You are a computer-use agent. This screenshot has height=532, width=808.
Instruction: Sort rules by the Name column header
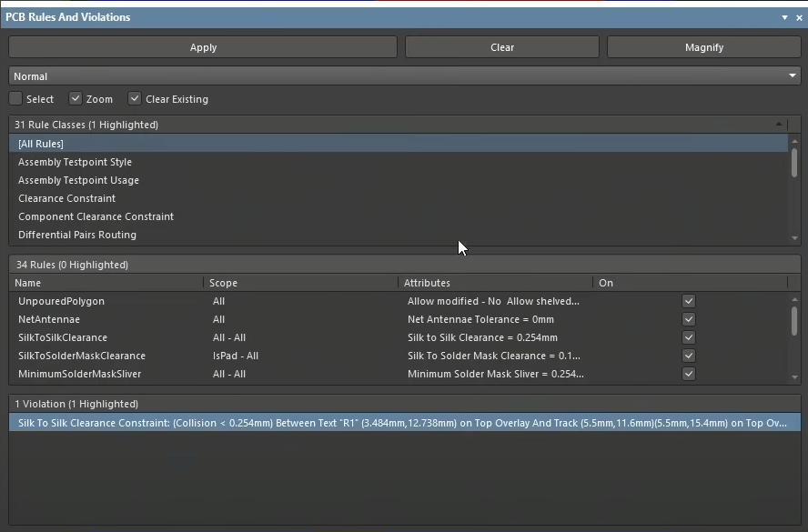pyautogui.click(x=28, y=283)
